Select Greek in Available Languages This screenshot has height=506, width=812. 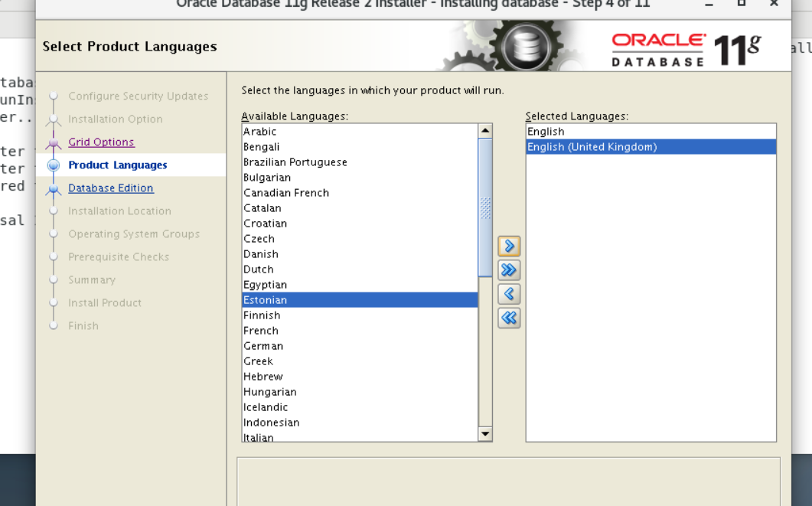click(360, 361)
